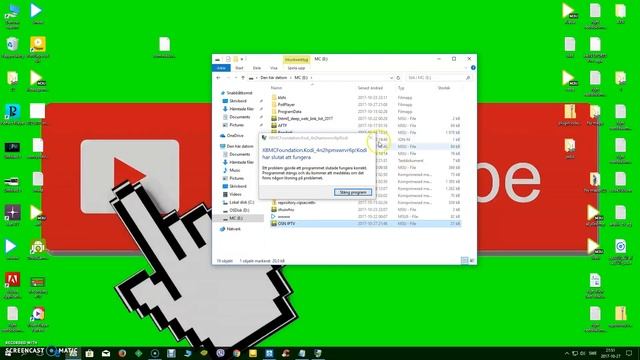
Task: Select Den här datorn in the navigation pane
Action: (x=240, y=146)
